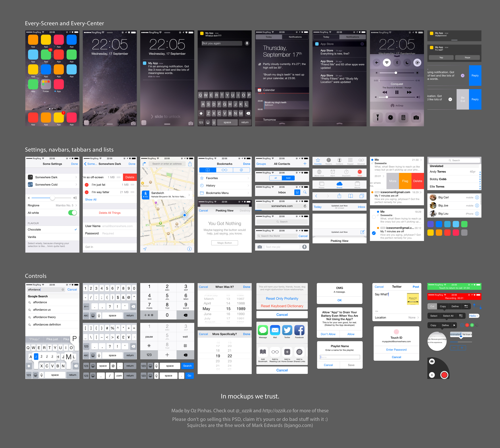Select the Vanilla flavour option
The image size is (500, 448).
(x=32, y=237)
